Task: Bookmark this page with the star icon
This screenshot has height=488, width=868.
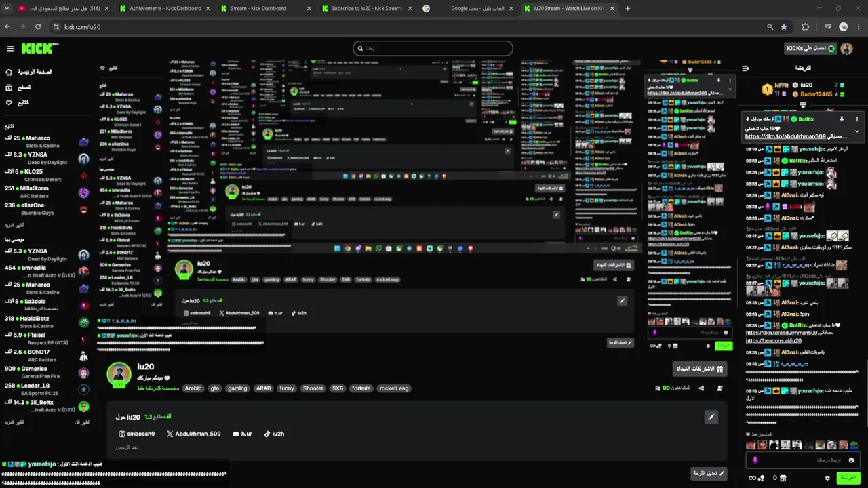Action: (x=784, y=26)
